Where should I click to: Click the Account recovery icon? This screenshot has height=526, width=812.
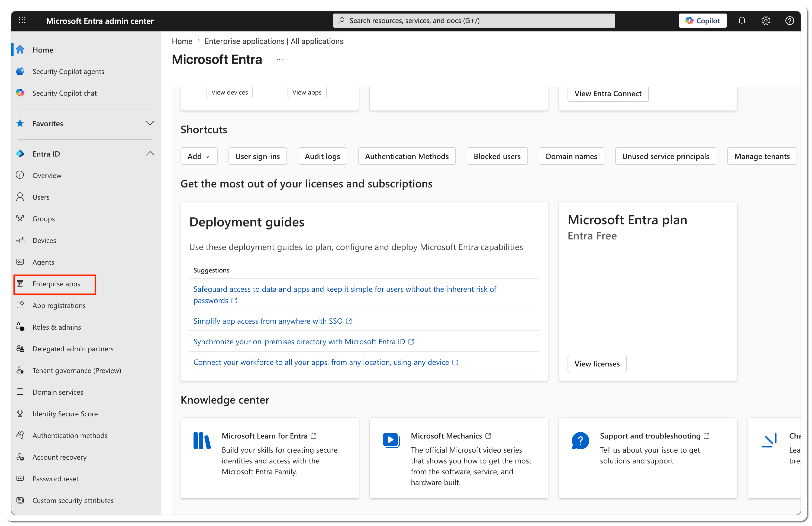[20, 457]
